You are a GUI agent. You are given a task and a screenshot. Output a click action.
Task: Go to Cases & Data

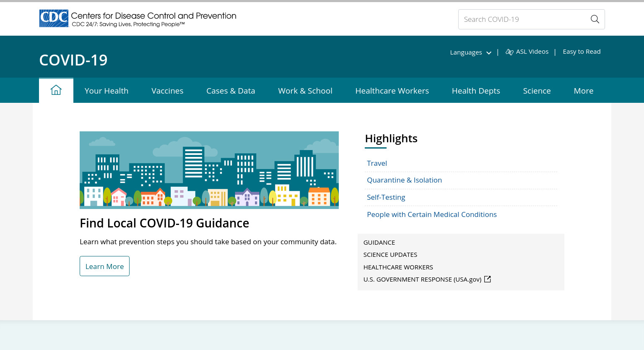coord(231,91)
